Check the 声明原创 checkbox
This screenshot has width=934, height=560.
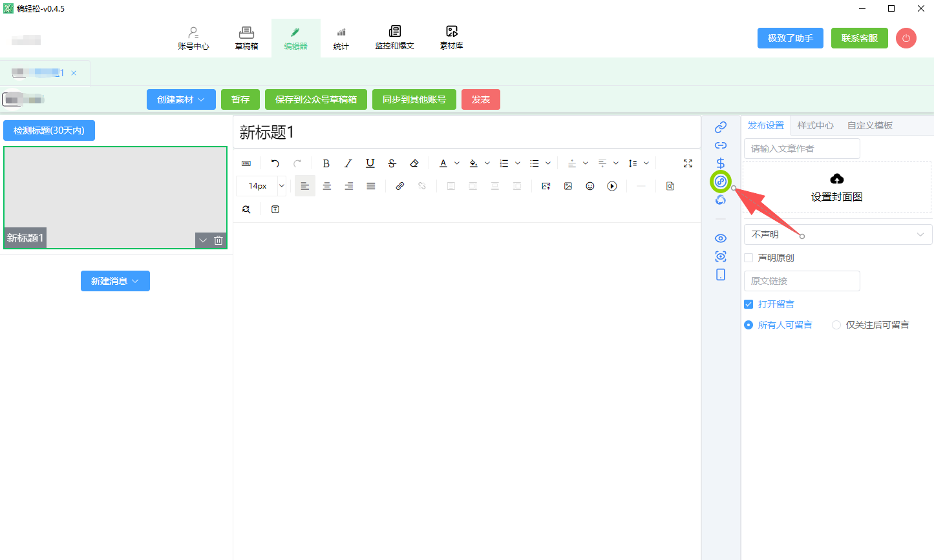click(748, 258)
